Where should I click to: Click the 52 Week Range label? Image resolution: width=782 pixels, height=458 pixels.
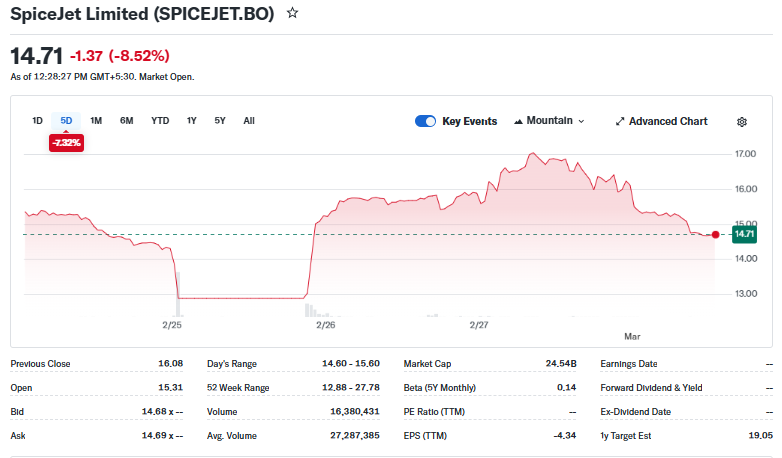point(238,388)
